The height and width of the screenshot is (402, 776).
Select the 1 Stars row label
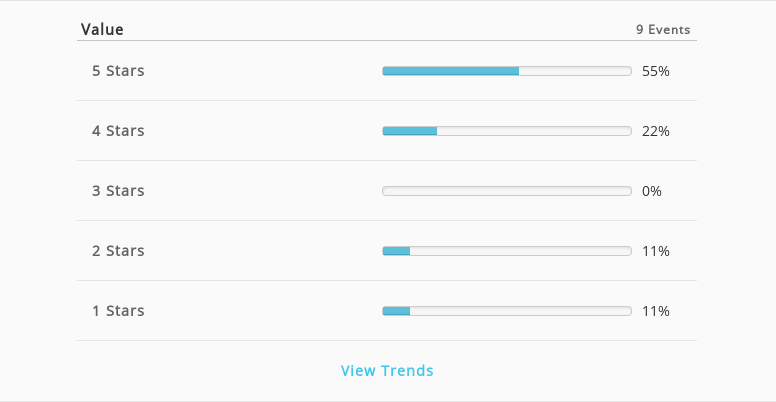click(118, 310)
